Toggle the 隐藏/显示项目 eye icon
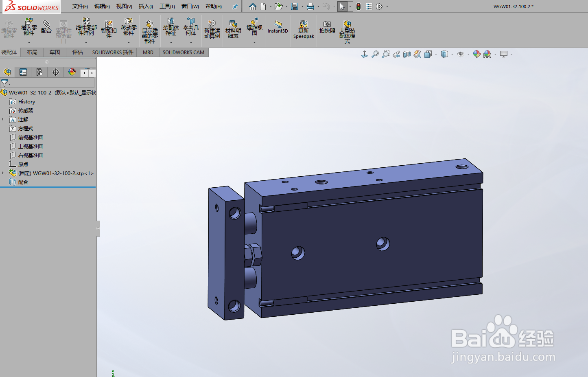This screenshot has height=377, width=588. tap(461, 53)
